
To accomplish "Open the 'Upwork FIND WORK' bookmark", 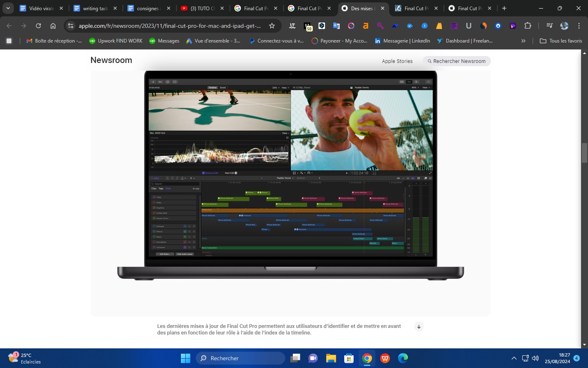I will pos(116,40).
